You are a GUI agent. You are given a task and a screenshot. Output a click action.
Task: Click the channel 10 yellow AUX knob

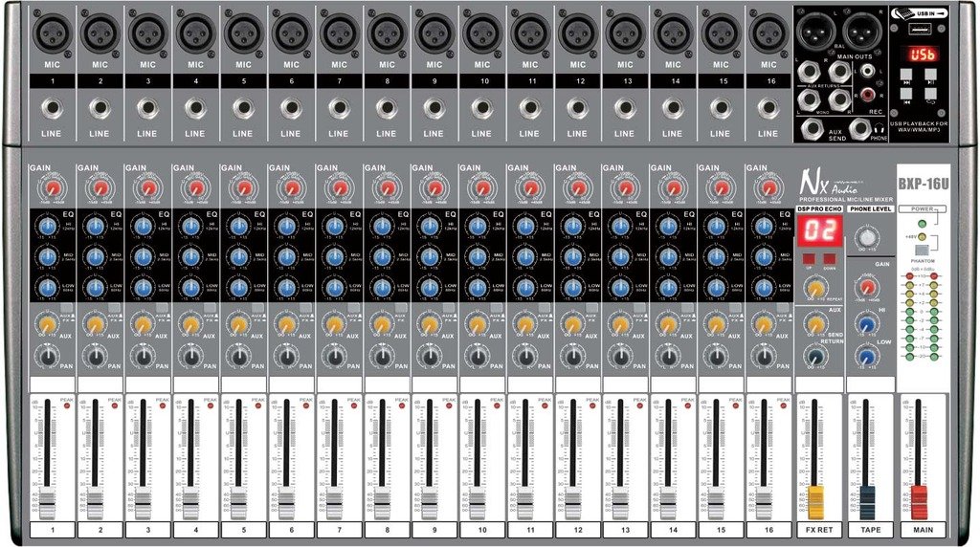478,325
